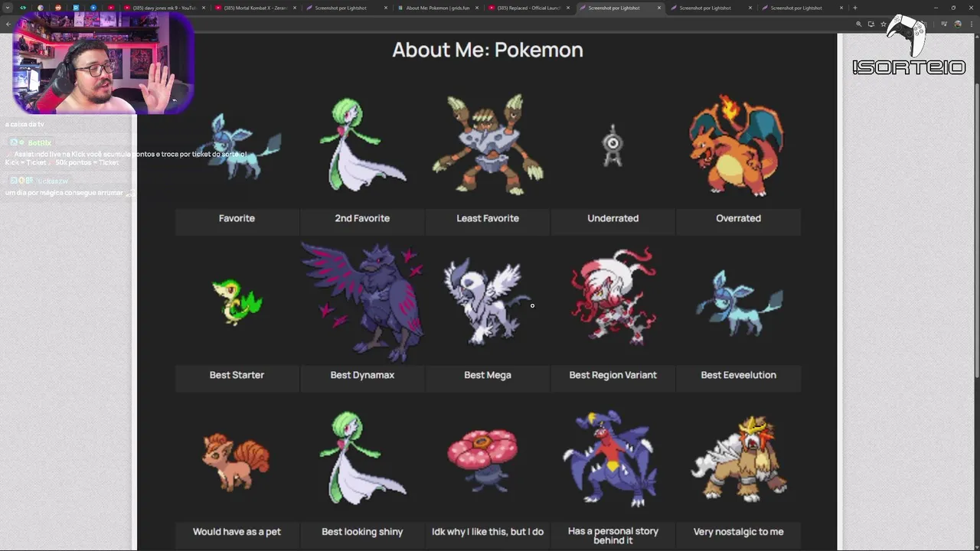Viewport: 980px width, 551px height.
Task: Click the sprite above Best Region Variant
Action: [612, 296]
